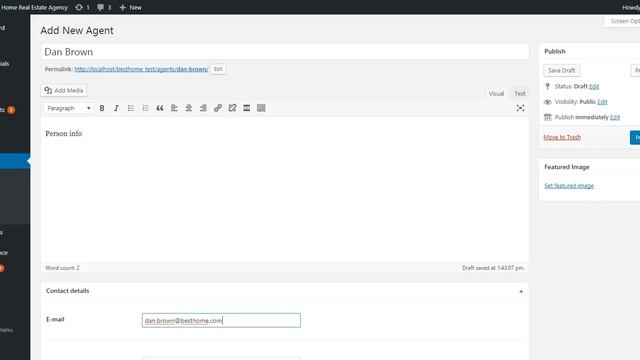Open Screen Options panel tab
The width and height of the screenshot is (640, 360).
pyautogui.click(x=623, y=21)
